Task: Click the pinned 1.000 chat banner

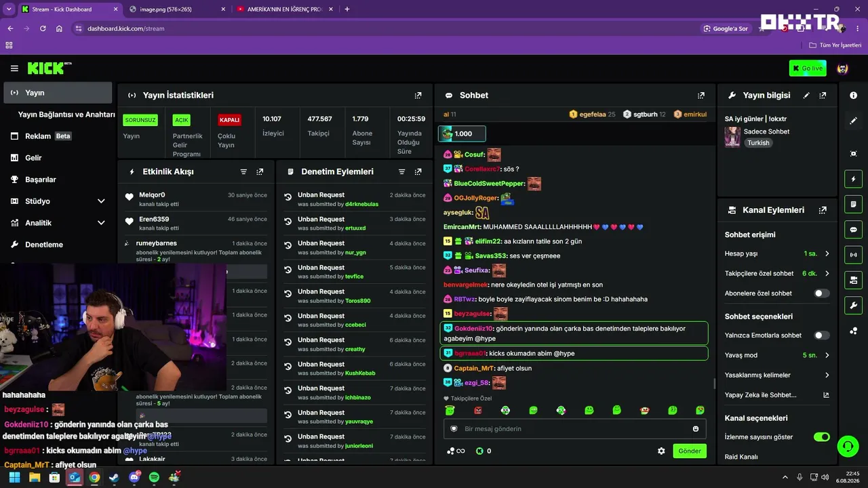Action: (462, 134)
